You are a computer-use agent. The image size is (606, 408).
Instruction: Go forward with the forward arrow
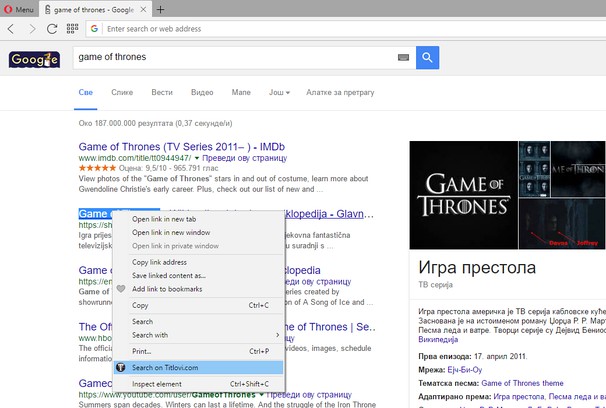pos(32,29)
